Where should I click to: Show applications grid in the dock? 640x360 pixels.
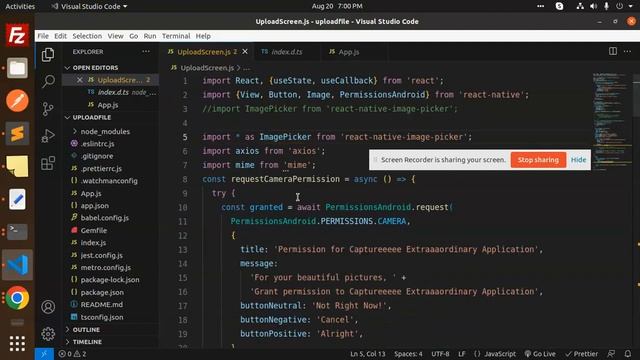pyautogui.click(x=17, y=344)
